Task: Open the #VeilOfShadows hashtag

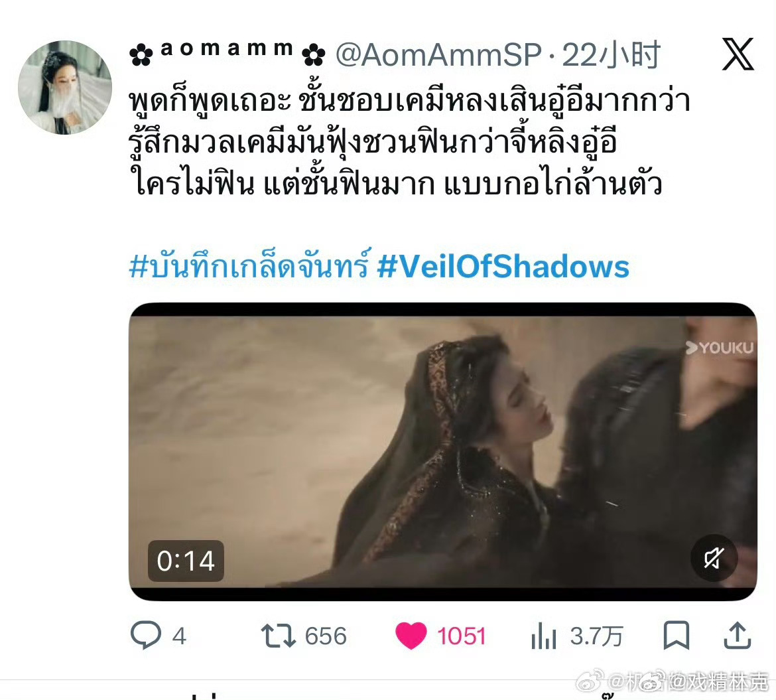Action: [x=503, y=266]
